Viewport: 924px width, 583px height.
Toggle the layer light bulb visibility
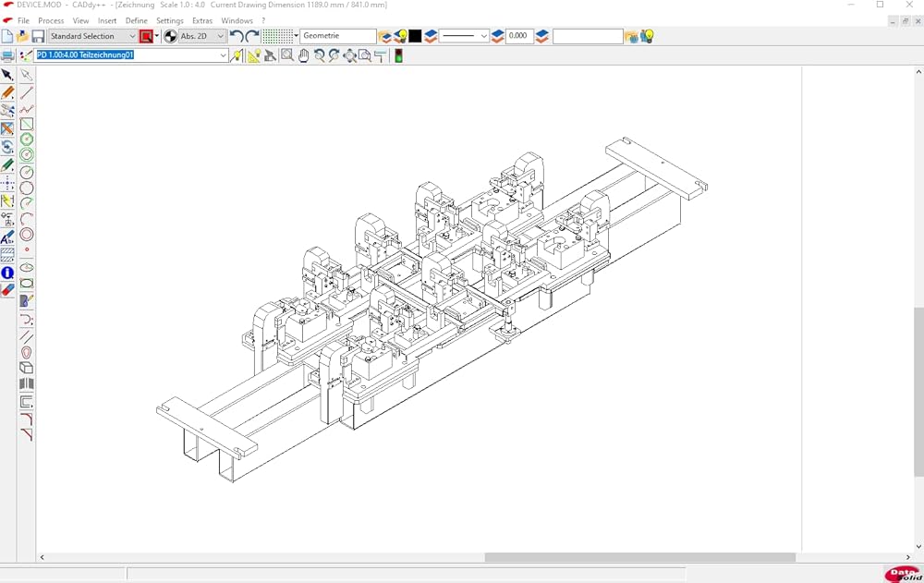click(x=401, y=36)
